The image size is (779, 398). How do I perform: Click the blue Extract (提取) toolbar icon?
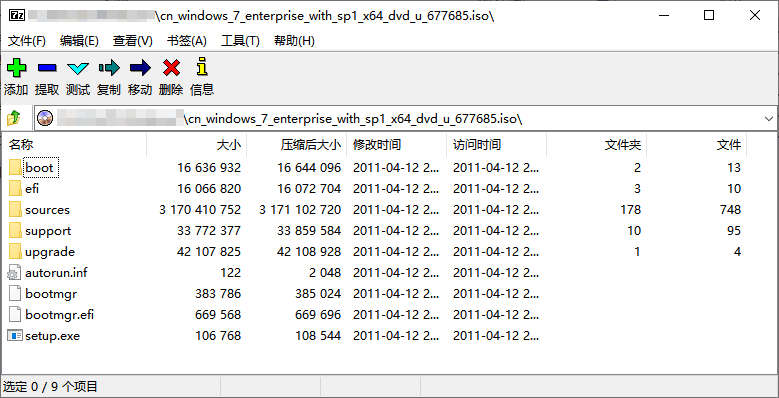coord(47,68)
